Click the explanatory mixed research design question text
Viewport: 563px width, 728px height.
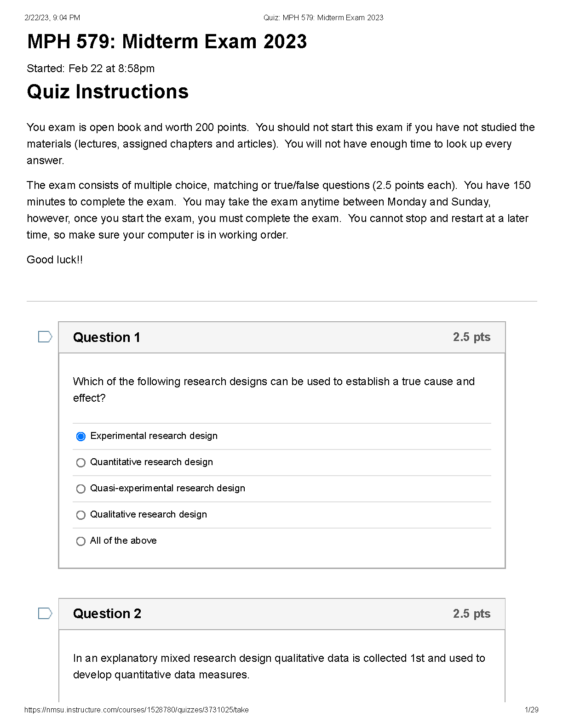[279, 666]
